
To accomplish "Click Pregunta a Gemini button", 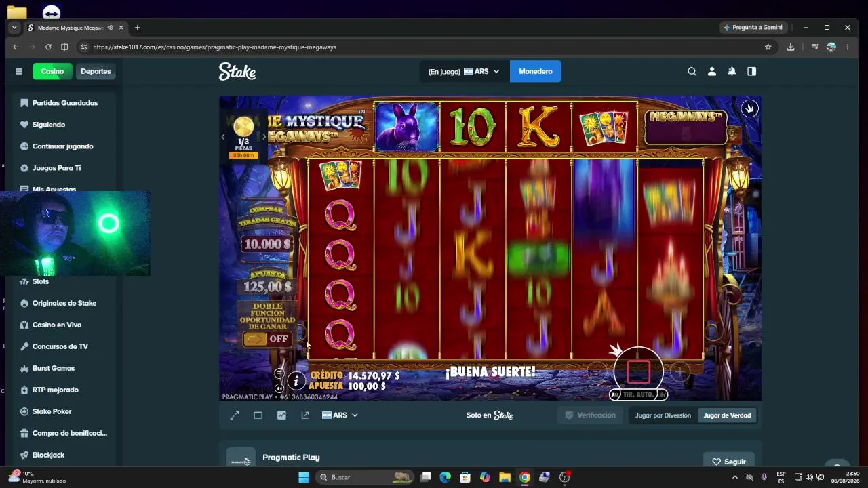I will (x=753, y=28).
